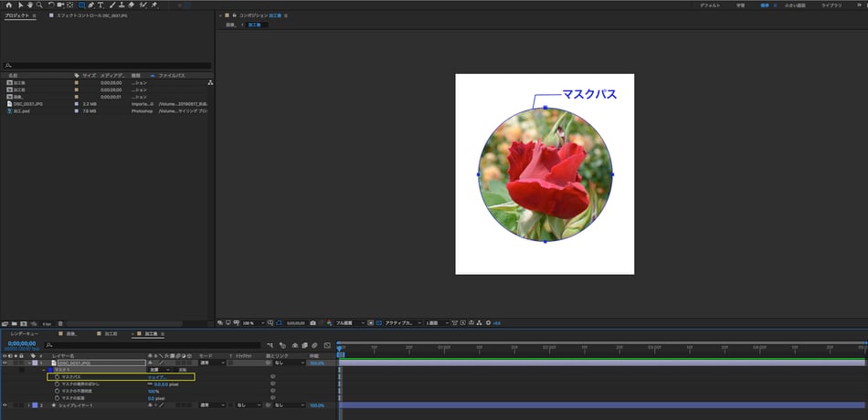Toggle the マスクパス stopwatch
868x420 pixels.
tap(57, 376)
